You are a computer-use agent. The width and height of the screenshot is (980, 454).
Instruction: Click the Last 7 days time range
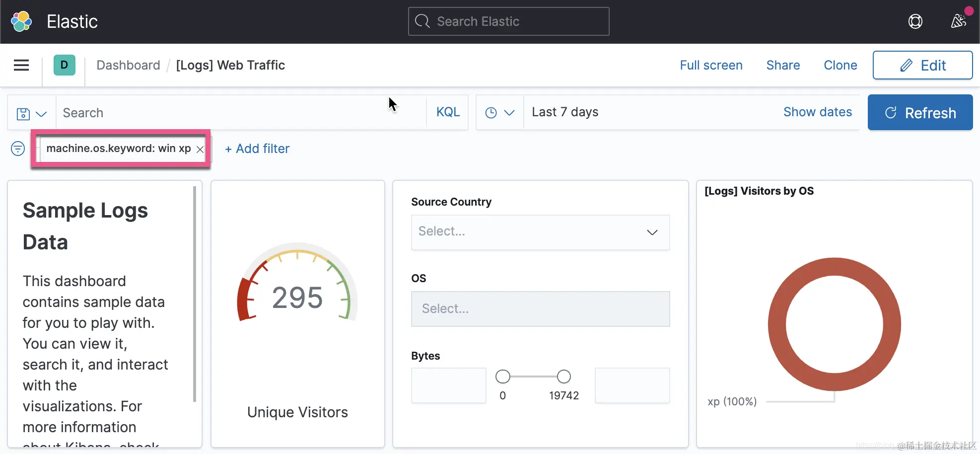[565, 112]
